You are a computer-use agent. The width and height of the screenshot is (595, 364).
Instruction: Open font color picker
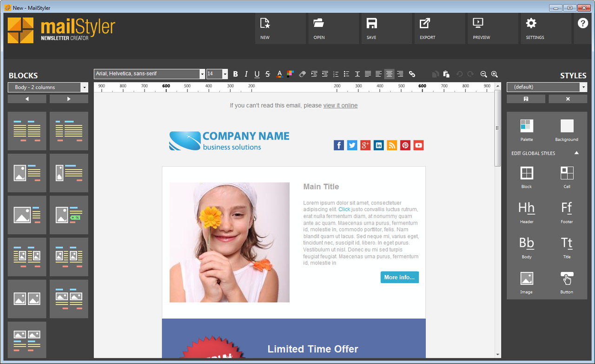click(x=279, y=74)
